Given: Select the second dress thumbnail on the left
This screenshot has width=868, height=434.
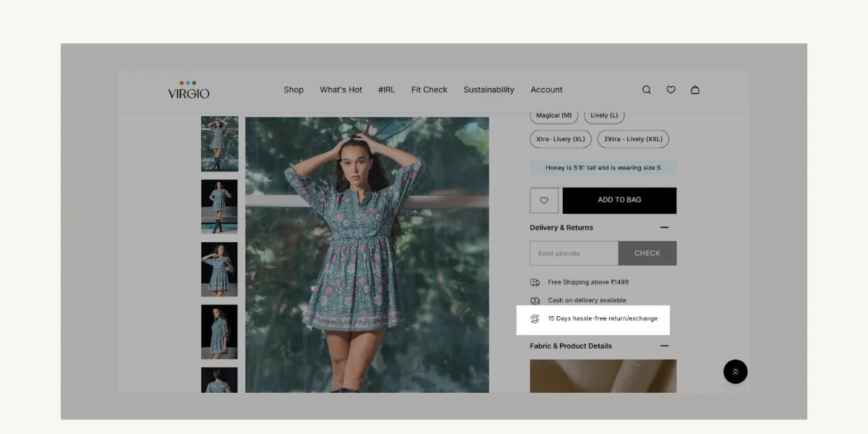Looking at the screenshot, I should pos(219,207).
